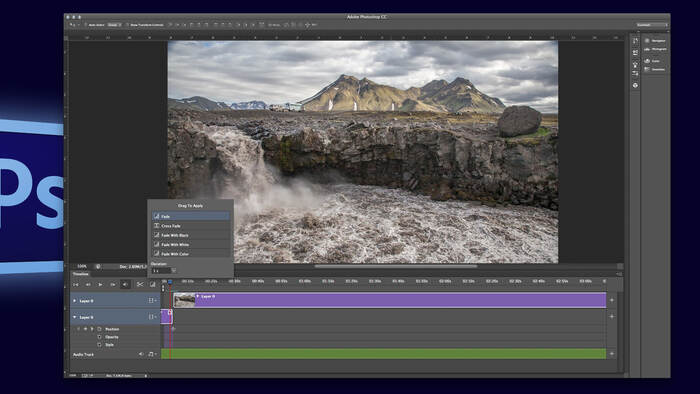Enable Position keyframe stopwatch
Image resolution: width=700 pixels, height=394 pixels.
click(x=99, y=329)
